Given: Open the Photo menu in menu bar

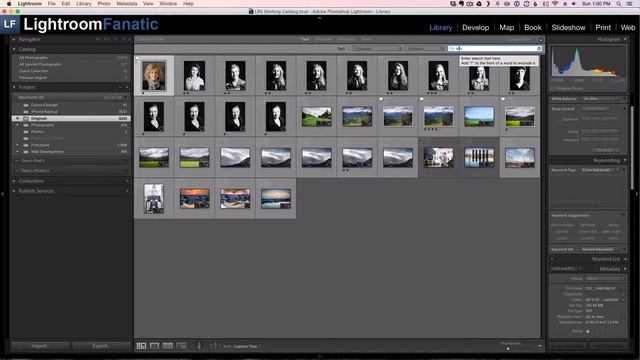Looking at the screenshot, I should click(104, 4).
